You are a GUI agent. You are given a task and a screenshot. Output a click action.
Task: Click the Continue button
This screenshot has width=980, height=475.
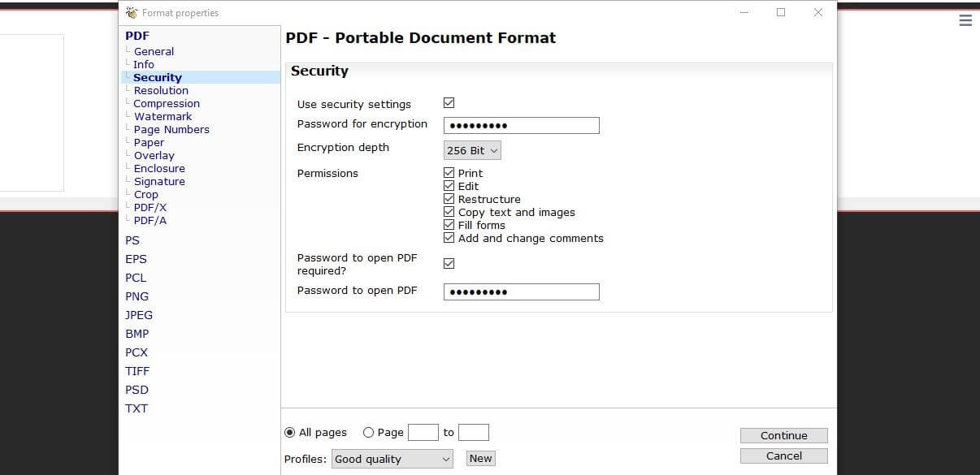(784, 436)
